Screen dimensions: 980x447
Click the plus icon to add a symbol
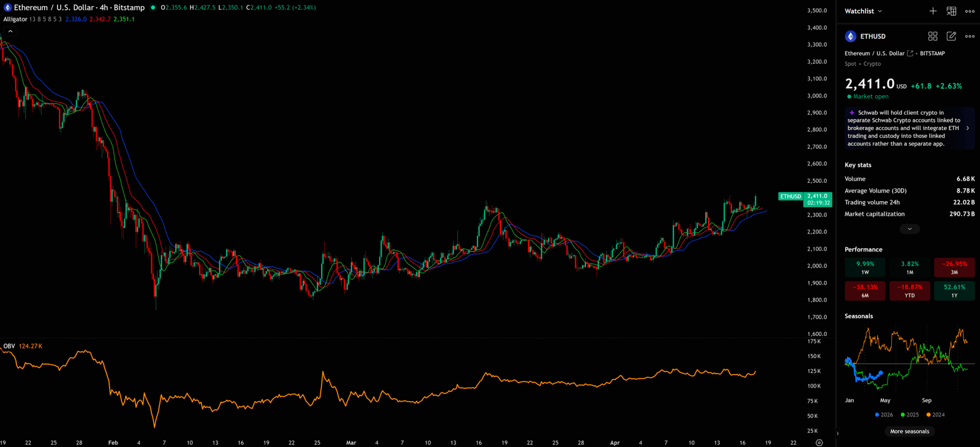[x=932, y=11]
